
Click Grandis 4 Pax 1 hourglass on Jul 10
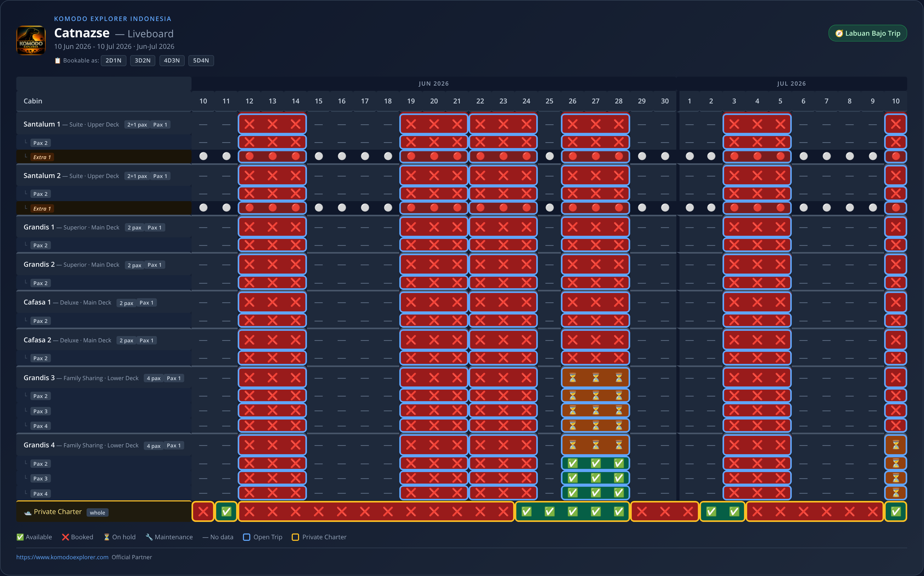[895, 444]
